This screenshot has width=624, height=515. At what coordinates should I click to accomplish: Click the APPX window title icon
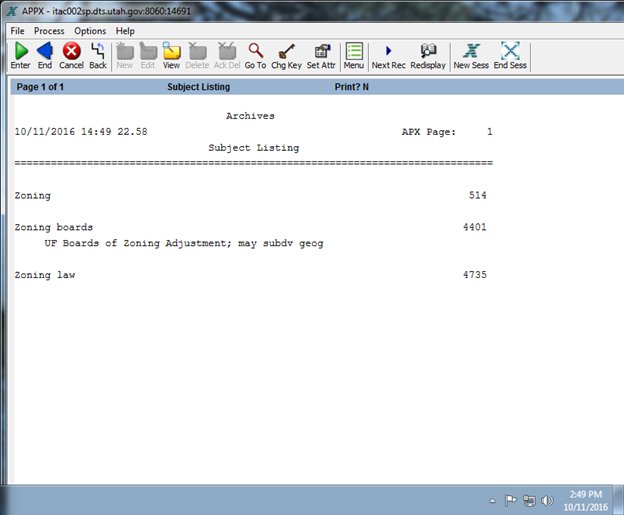click(12, 11)
